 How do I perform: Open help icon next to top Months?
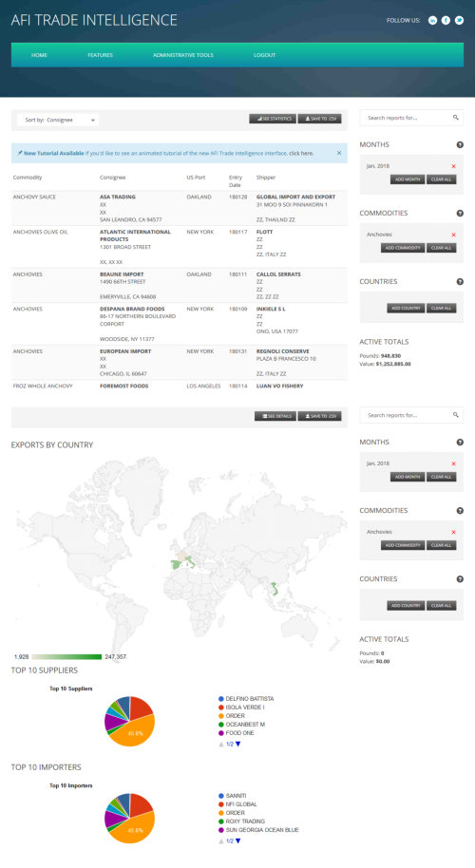click(460, 144)
